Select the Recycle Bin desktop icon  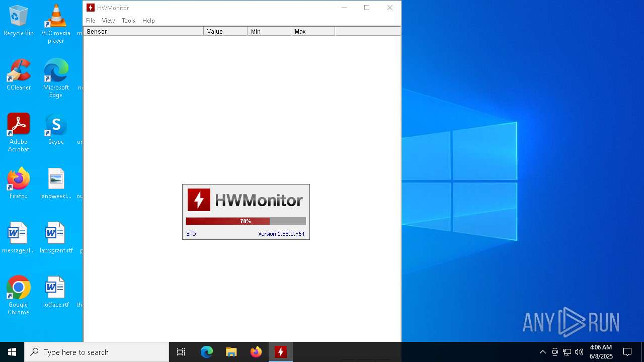tap(19, 21)
